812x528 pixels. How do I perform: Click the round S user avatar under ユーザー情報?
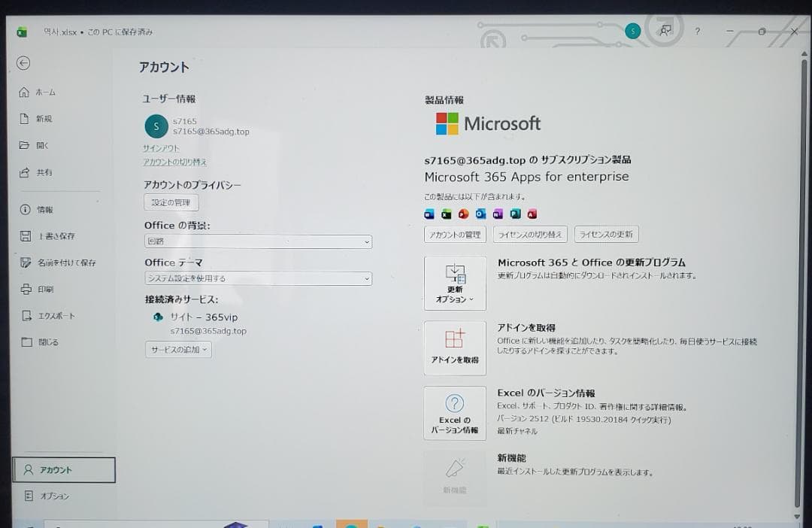point(156,126)
